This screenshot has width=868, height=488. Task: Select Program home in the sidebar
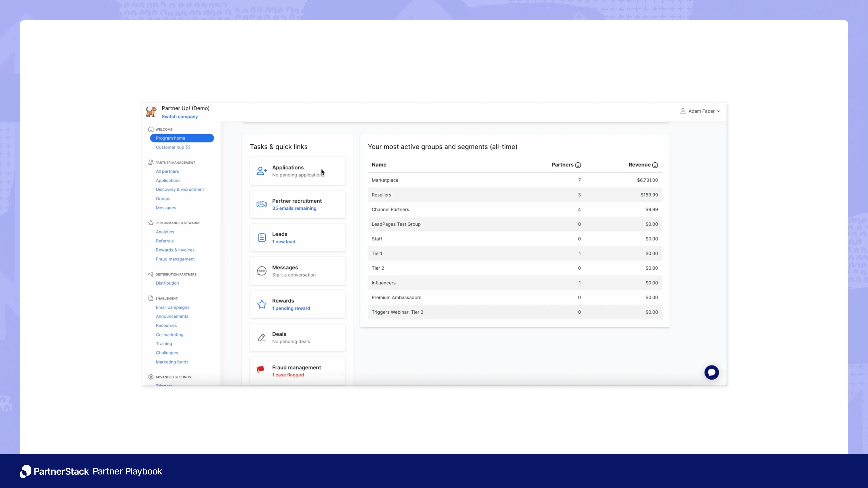(170, 138)
